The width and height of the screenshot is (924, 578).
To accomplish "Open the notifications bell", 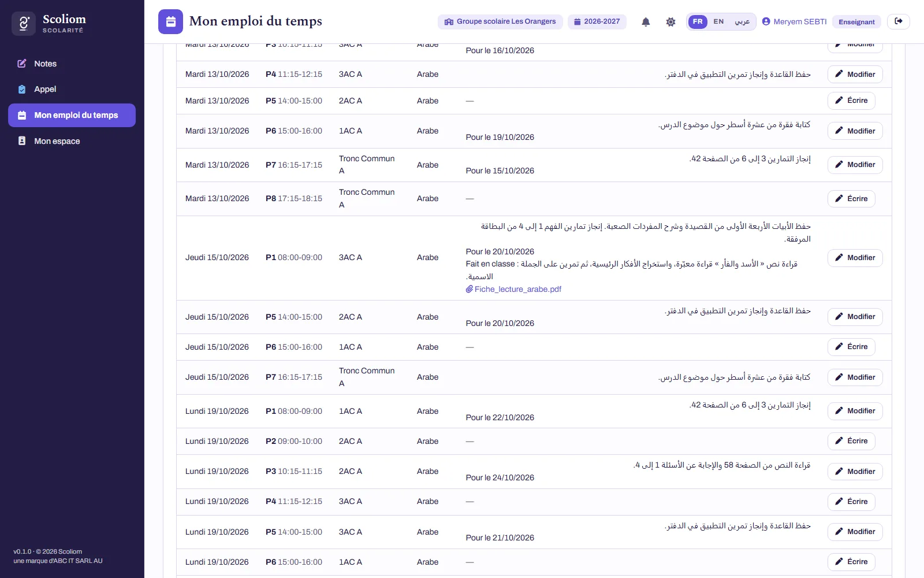I will pyautogui.click(x=646, y=22).
